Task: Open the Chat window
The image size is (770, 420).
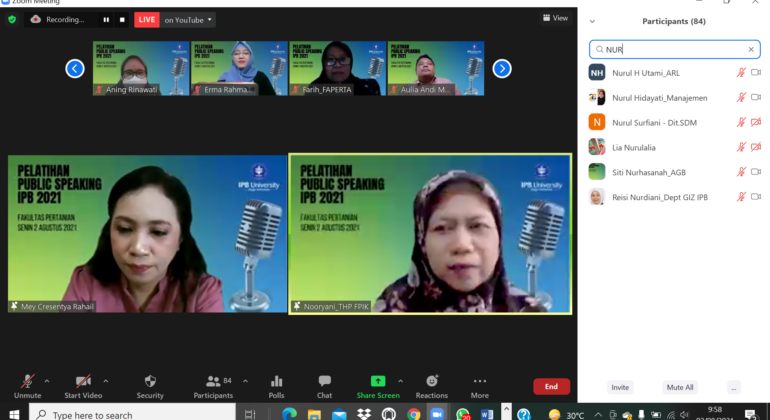Action: tap(324, 386)
